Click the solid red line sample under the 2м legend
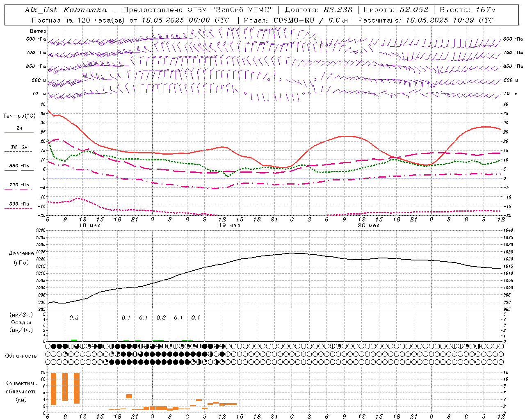 (19, 133)
